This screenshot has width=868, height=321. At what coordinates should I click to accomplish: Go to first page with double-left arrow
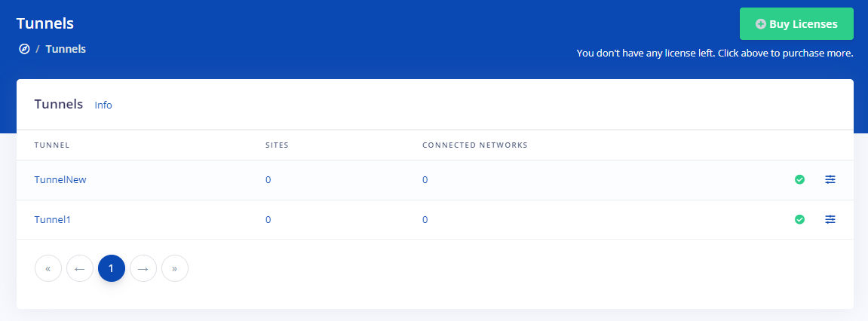point(48,268)
